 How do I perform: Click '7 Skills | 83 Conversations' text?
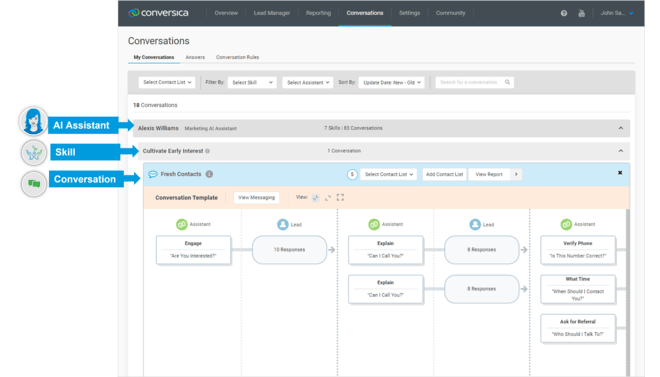(x=353, y=128)
